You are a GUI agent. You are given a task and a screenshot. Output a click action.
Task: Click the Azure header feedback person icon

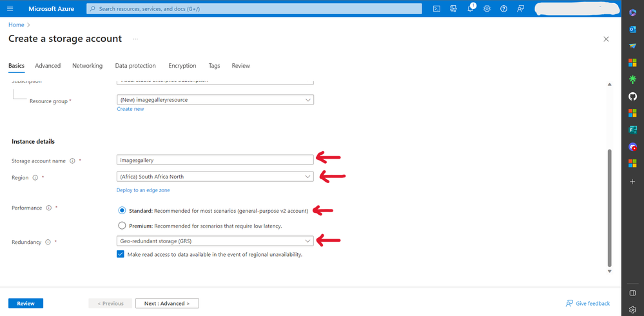[x=521, y=8]
